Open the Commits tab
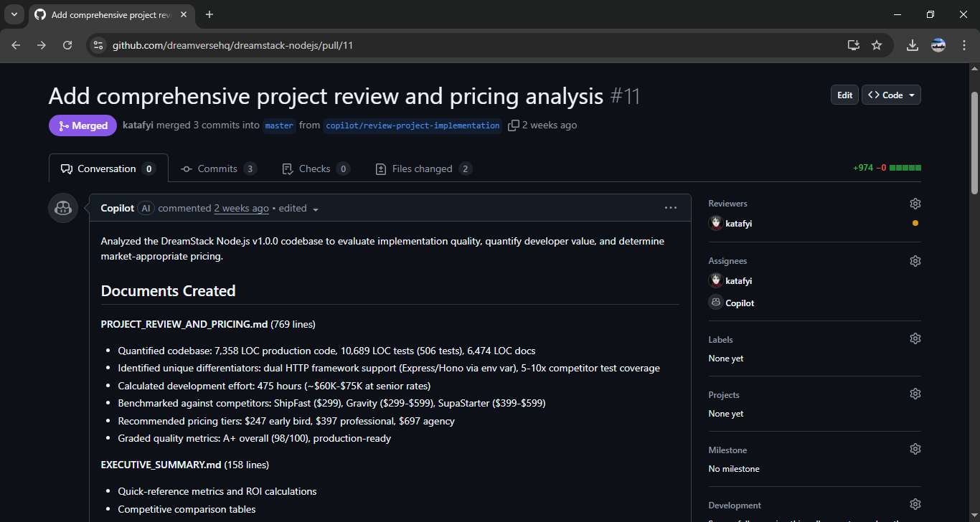 pos(218,168)
